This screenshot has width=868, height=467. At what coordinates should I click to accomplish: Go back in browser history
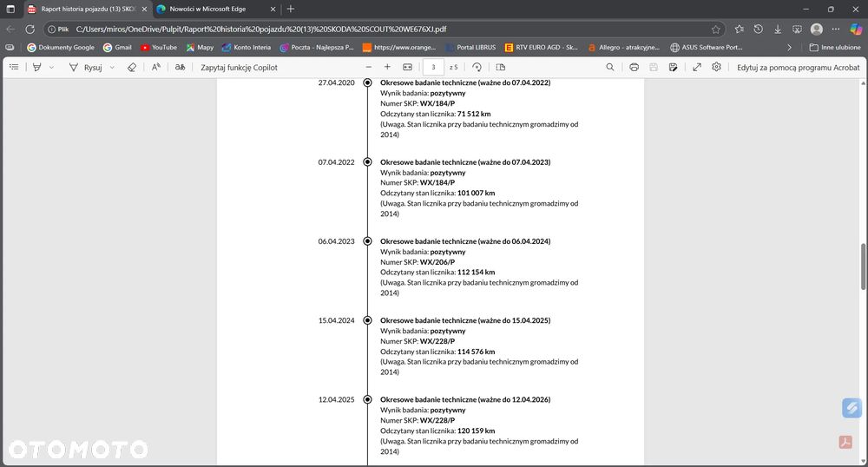click(x=10, y=30)
